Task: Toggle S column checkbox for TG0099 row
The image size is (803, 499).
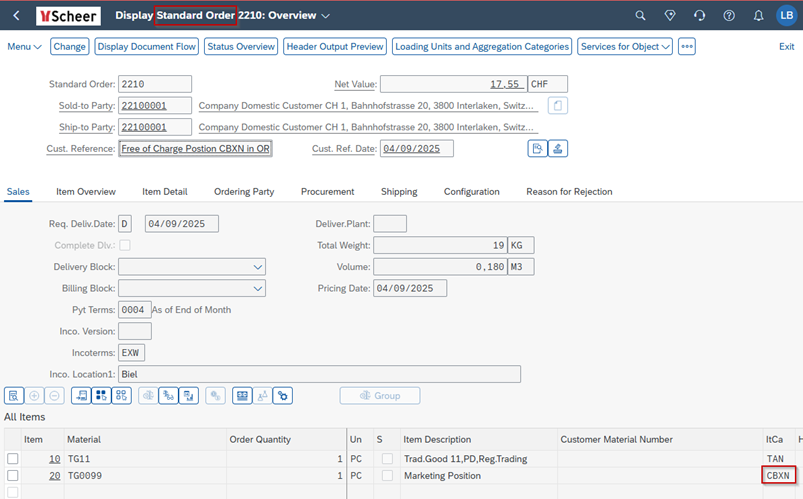Action: [387, 475]
